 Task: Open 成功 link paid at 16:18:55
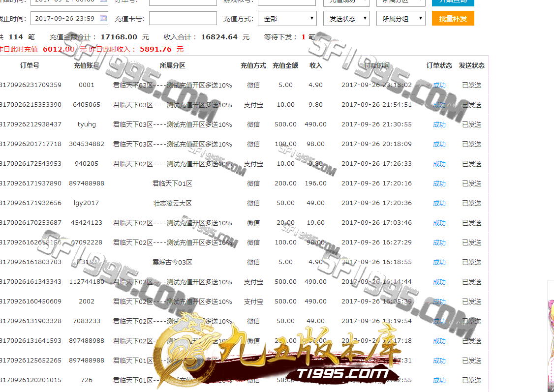(x=439, y=262)
